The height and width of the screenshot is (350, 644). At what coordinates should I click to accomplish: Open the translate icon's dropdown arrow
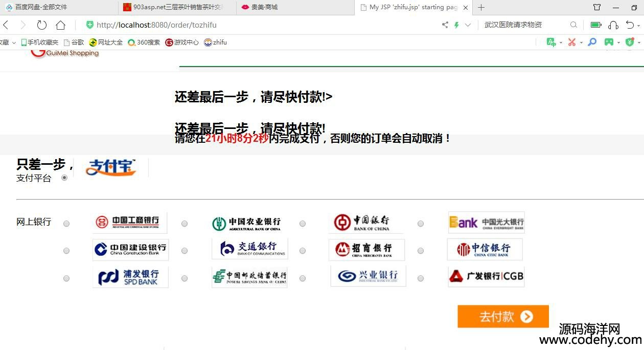tap(561, 42)
